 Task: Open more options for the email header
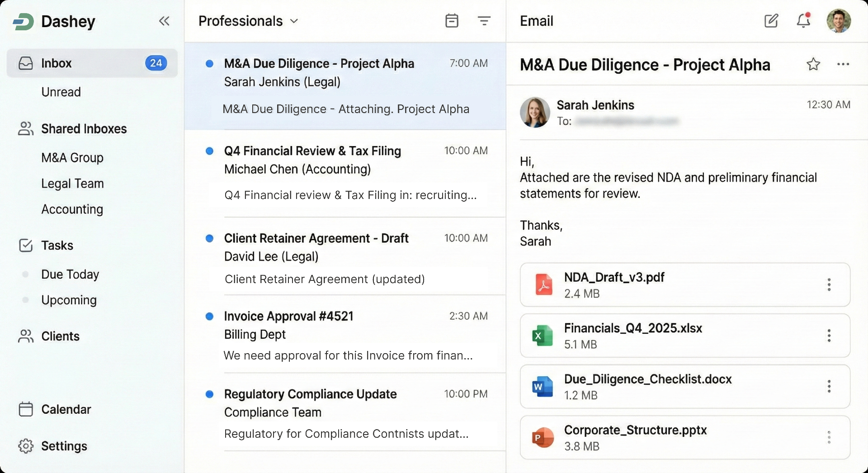[843, 64]
